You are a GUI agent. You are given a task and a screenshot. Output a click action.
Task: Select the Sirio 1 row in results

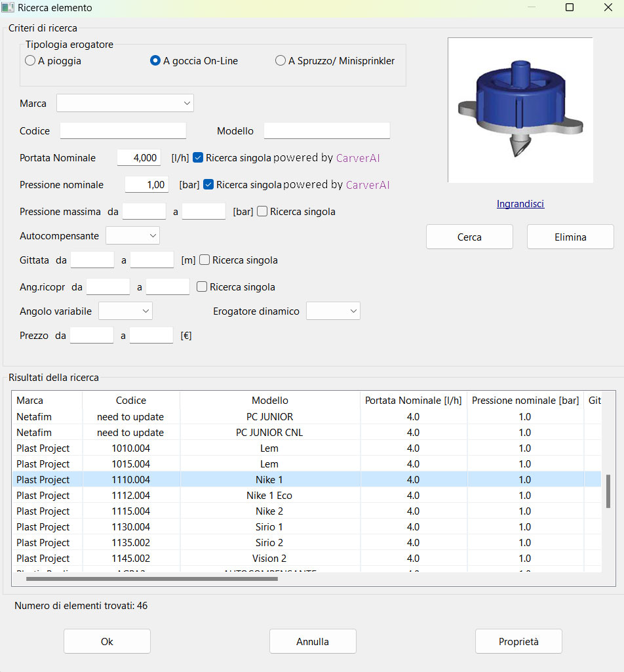tap(269, 527)
